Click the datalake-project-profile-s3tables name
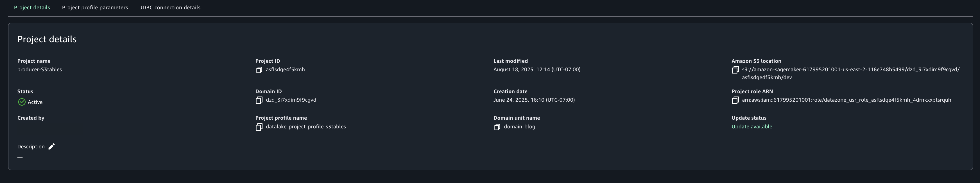 [305, 127]
